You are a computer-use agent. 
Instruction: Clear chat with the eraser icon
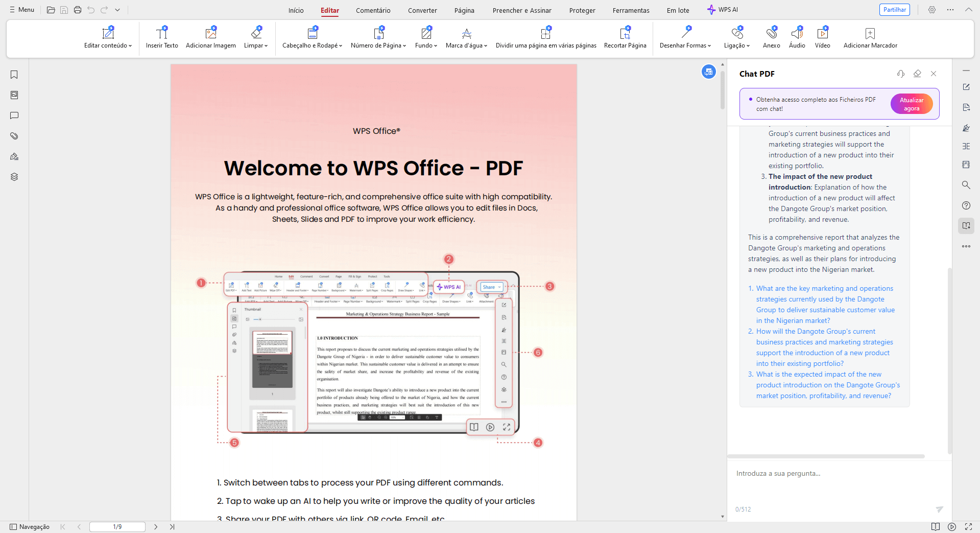coord(917,74)
